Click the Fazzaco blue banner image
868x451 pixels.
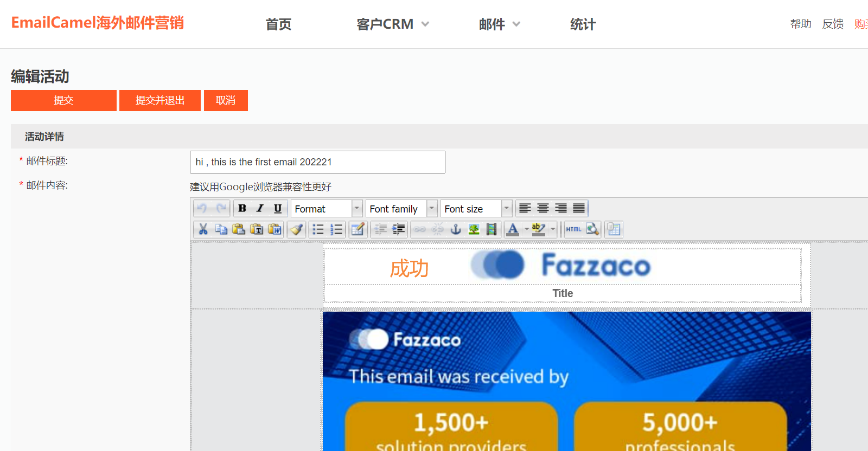tap(567, 381)
